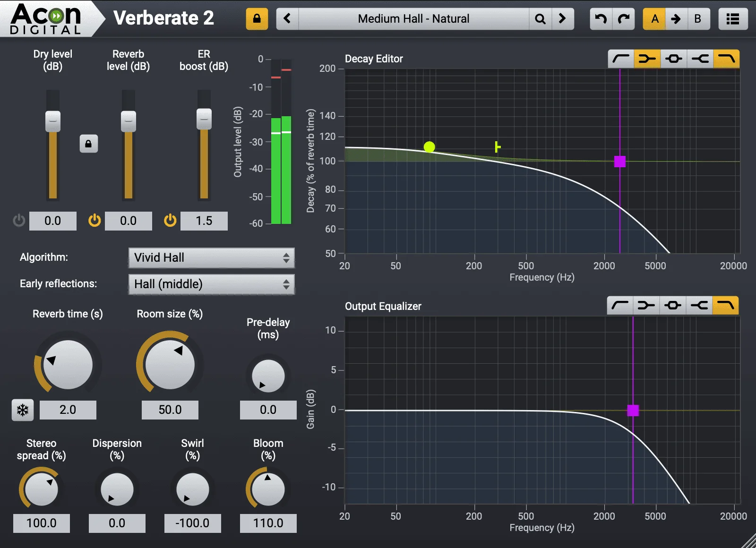The image size is (756, 548).
Task: Click the preset lock button
Action: click(257, 19)
